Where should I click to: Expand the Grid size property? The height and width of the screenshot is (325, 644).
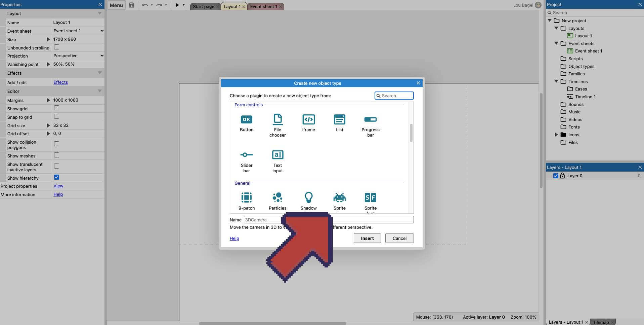tap(48, 125)
